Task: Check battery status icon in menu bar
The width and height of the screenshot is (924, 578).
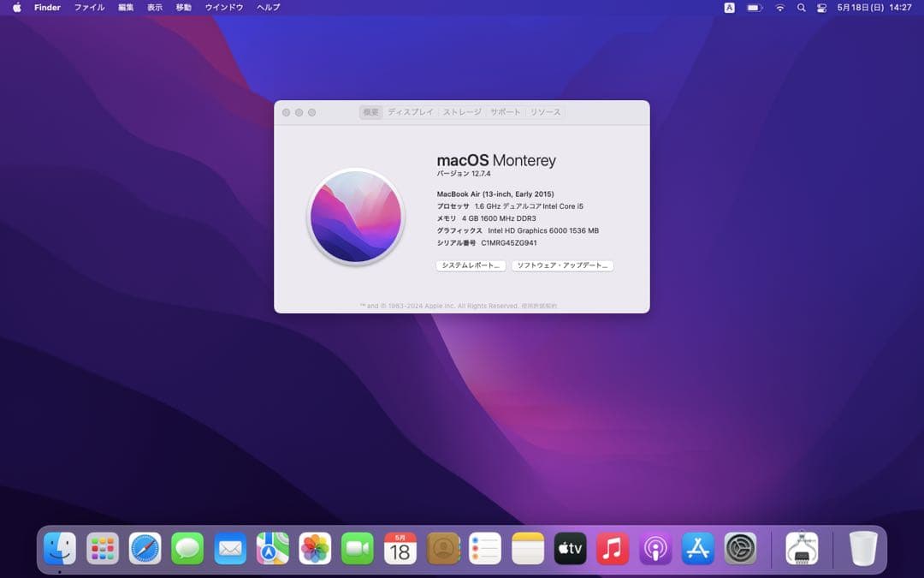Action: (x=755, y=8)
